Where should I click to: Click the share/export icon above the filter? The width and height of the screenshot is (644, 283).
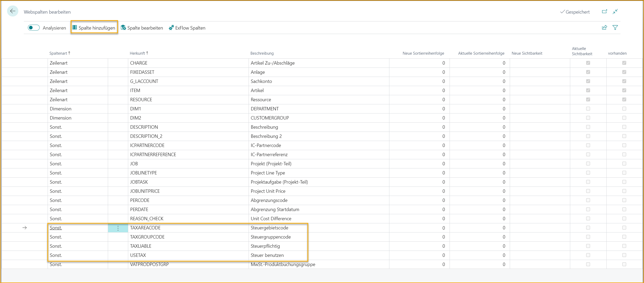pyautogui.click(x=604, y=27)
